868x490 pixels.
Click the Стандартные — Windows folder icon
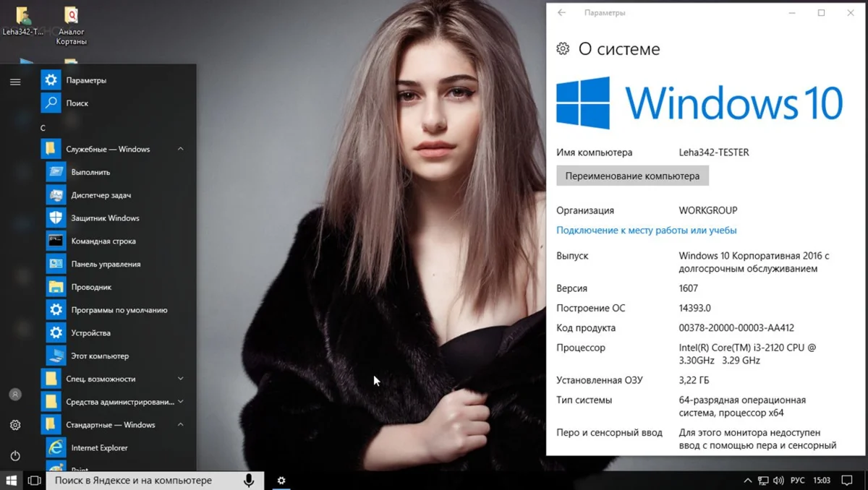point(51,425)
